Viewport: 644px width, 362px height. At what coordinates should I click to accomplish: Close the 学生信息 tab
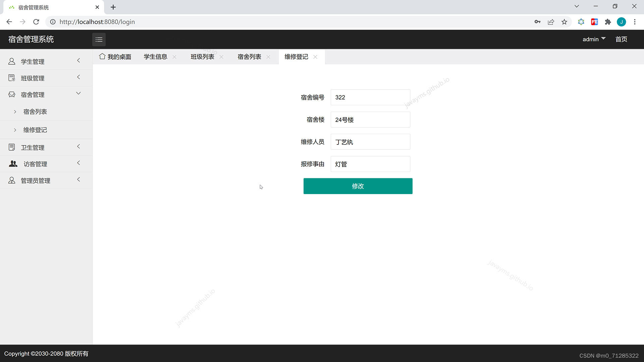174,57
